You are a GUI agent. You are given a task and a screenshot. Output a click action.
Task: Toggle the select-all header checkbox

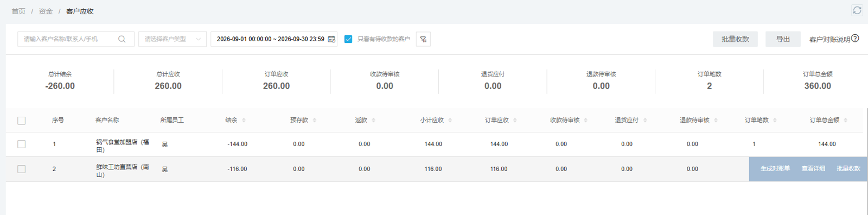pyautogui.click(x=22, y=121)
